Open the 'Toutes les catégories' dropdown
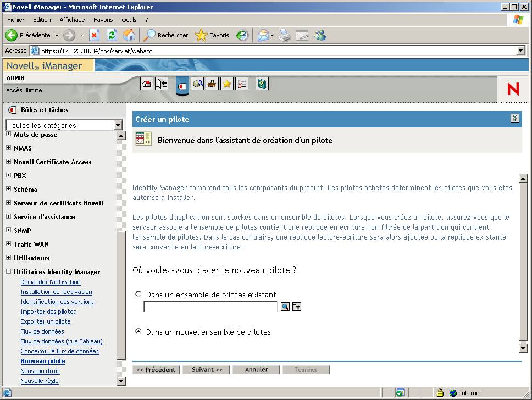Screen dimensions: 532x400 pyautogui.click(x=117, y=125)
